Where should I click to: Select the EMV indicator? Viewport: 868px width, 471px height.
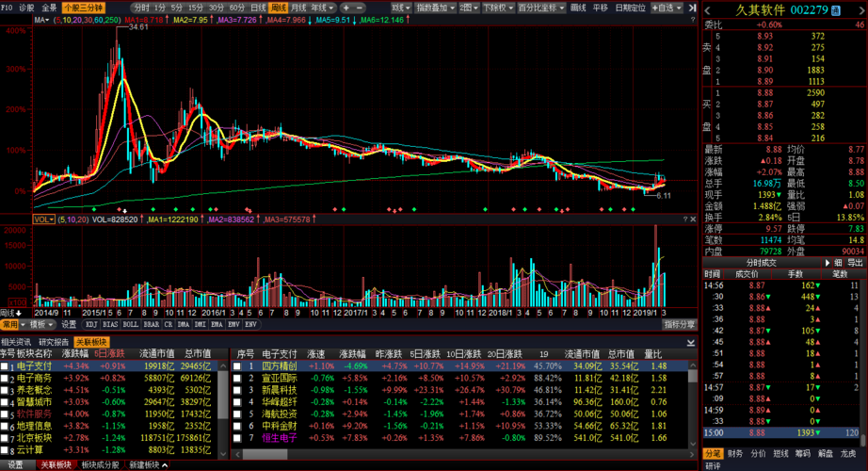[233, 325]
